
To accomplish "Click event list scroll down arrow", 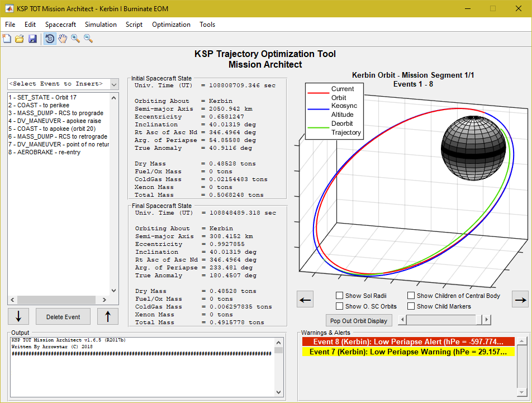I will pyautogui.click(x=113, y=291).
